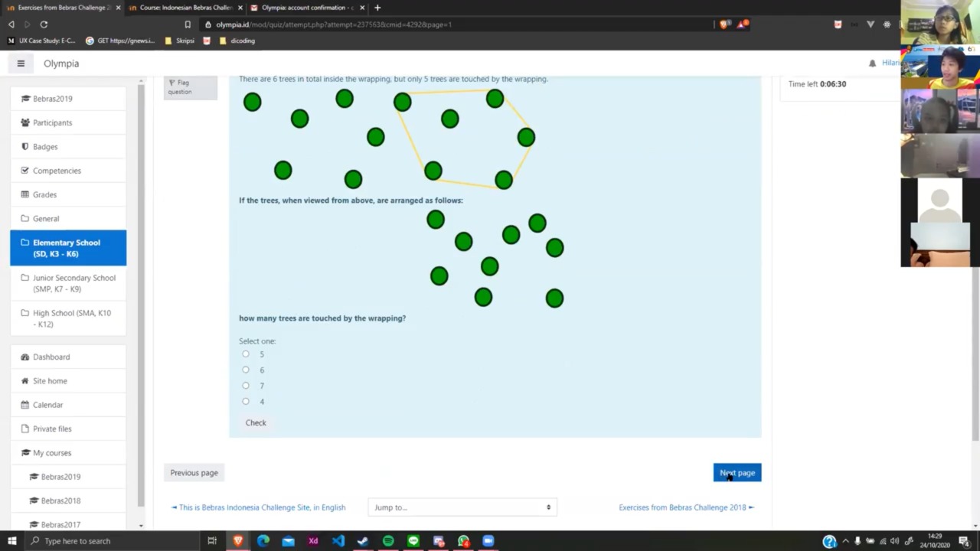
Task: Go to Next page
Action: (x=737, y=473)
